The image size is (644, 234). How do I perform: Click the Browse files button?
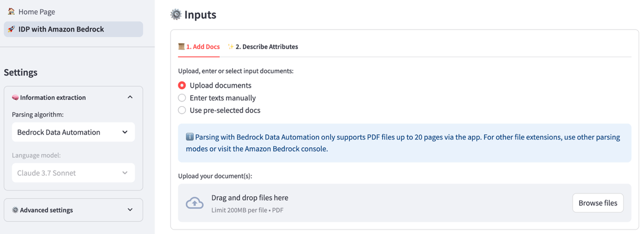point(598,203)
